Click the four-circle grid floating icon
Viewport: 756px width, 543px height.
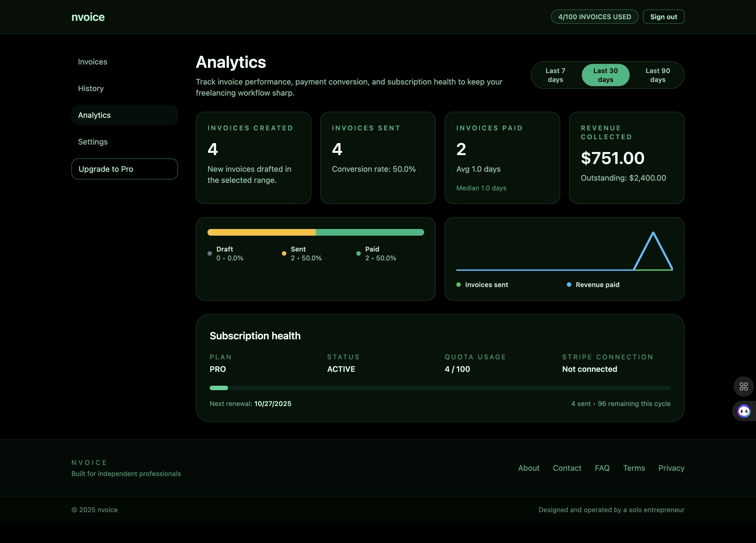click(743, 387)
